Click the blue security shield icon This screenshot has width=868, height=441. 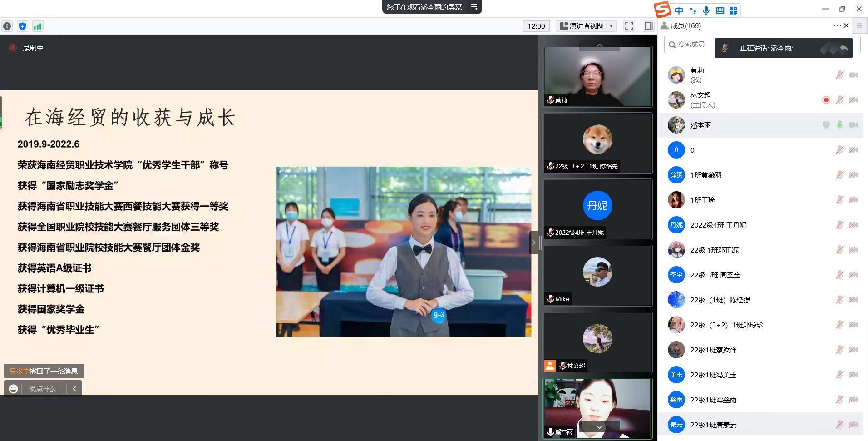(x=22, y=26)
